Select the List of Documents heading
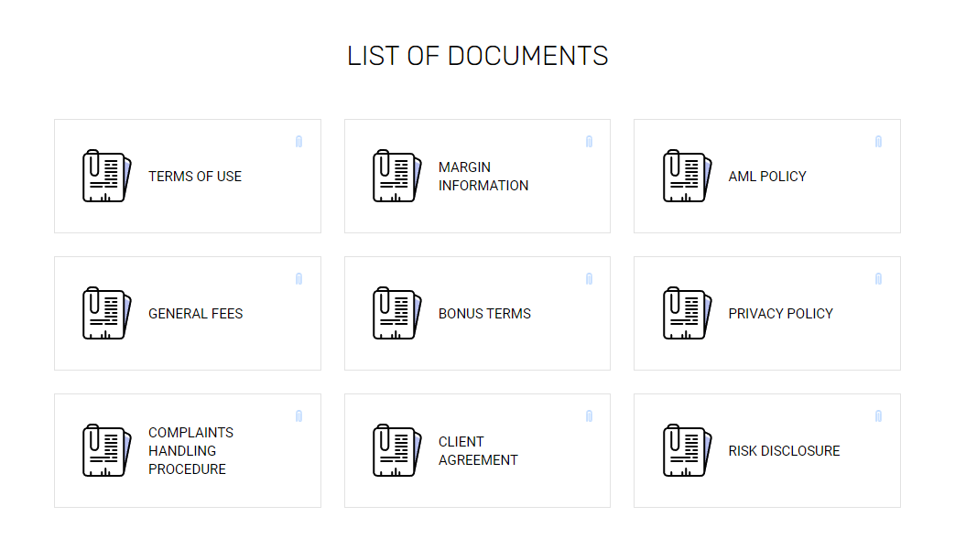 [478, 56]
